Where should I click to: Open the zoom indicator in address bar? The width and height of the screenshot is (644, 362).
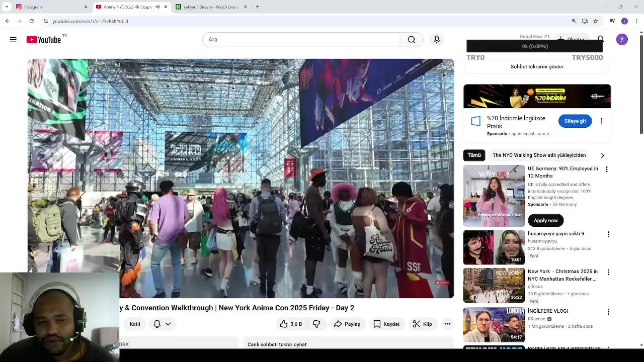574,21
